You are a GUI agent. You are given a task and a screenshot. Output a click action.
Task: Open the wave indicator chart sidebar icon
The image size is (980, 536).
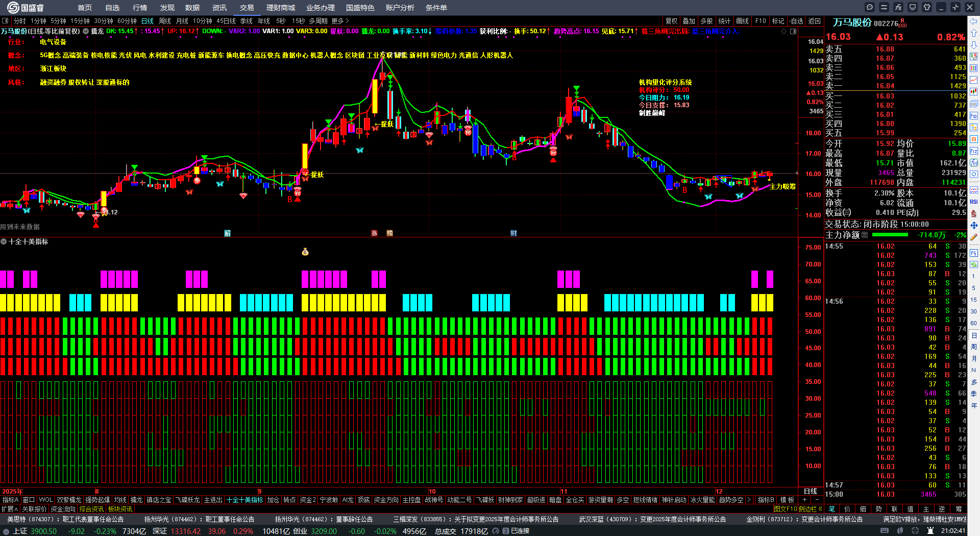point(974,190)
